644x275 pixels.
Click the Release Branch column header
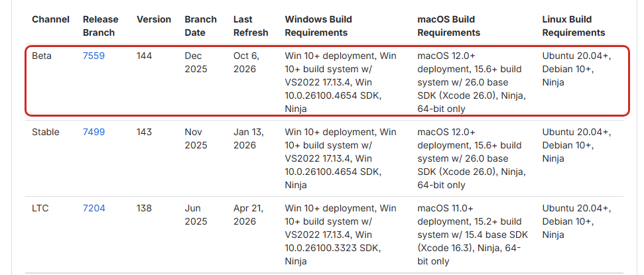coord(101,26)
